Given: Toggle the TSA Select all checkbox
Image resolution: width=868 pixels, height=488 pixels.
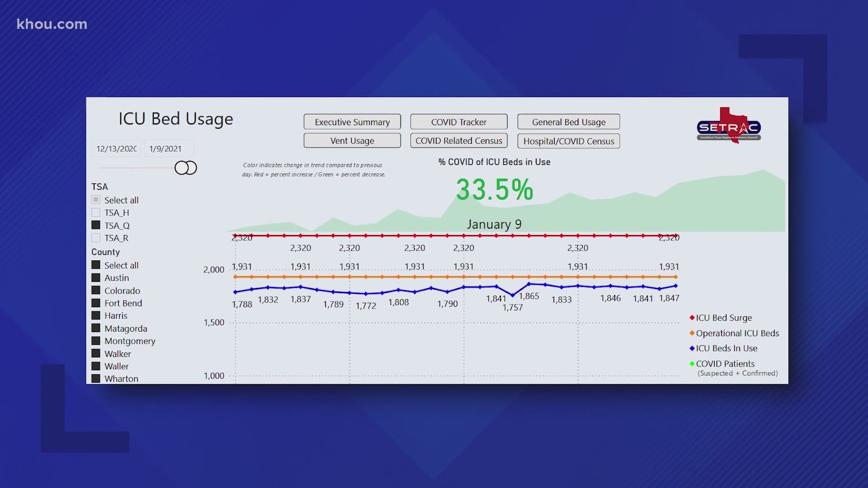Looking at the screenshot, I should pos(96,200).
